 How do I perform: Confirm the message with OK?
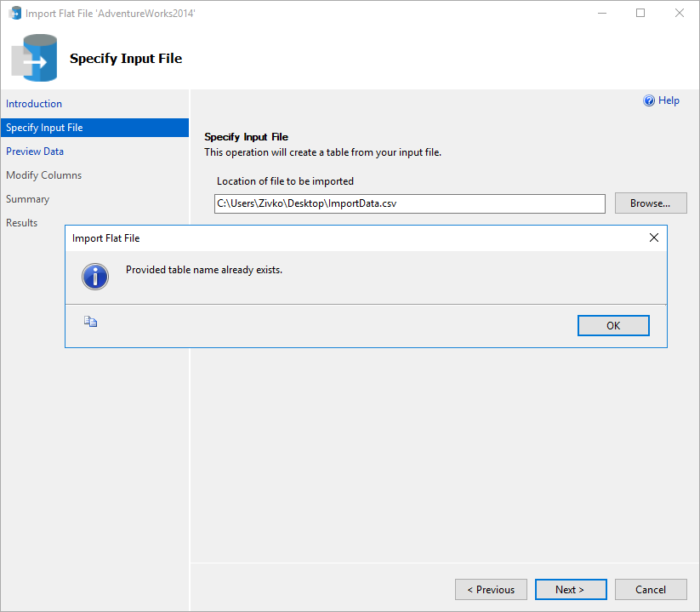click(x=613, y=326)
